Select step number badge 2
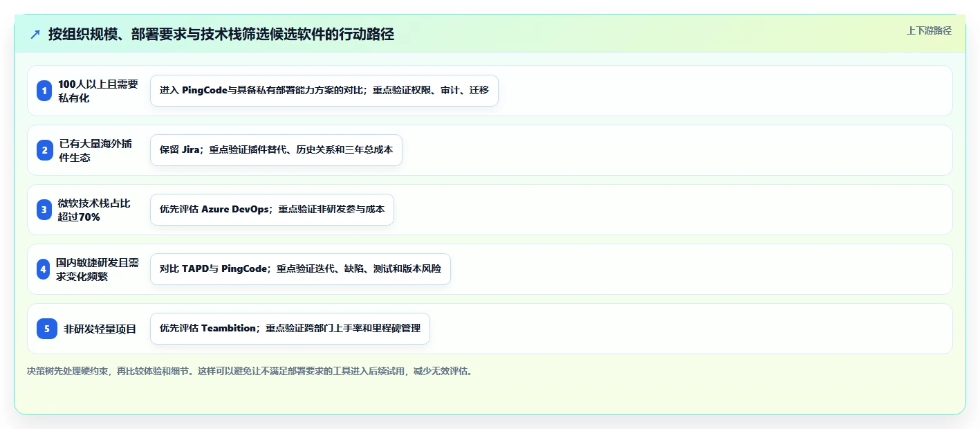980x429 pixels. pyautogui.click(x=44, y=150)
